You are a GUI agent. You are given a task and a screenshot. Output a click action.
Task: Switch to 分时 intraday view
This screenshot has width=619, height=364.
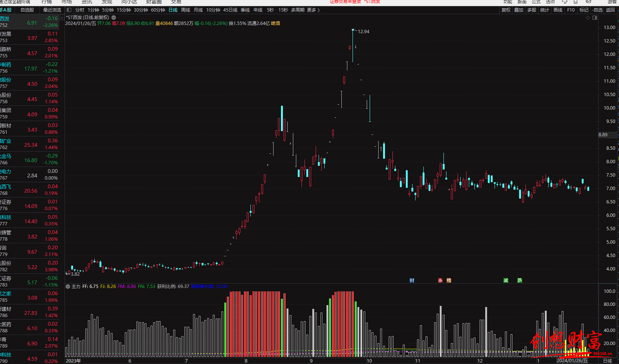[80, 10]
